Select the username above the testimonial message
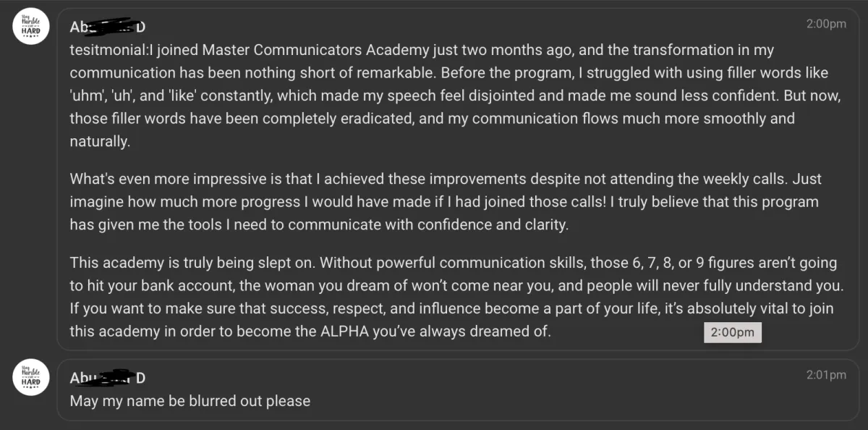The image size is (868, 430). point(108,28)
